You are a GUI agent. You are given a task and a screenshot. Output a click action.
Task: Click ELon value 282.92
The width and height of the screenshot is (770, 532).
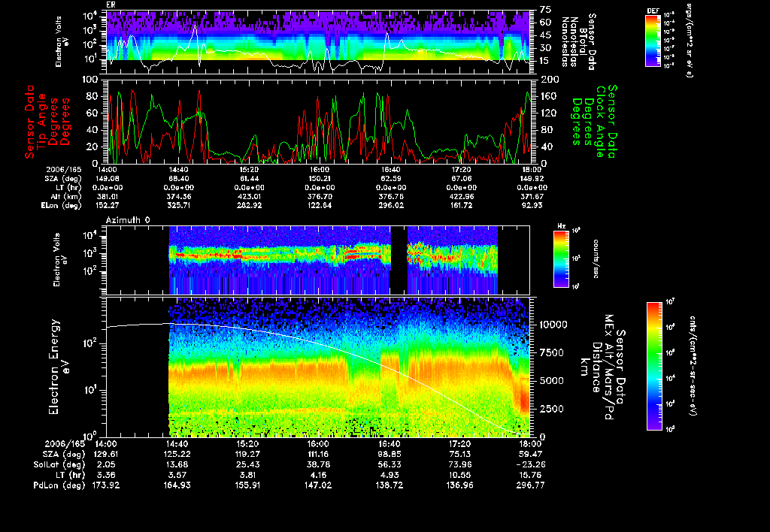249,206
